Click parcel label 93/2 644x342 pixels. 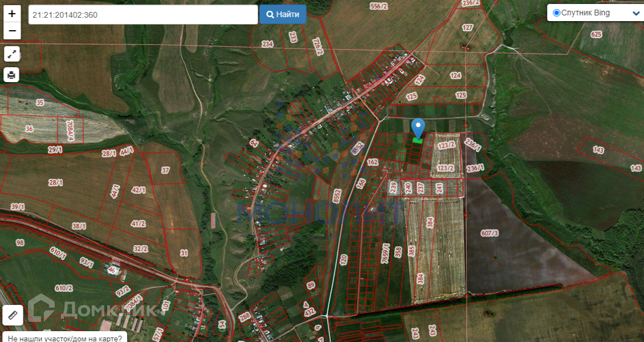pos(123,291)
